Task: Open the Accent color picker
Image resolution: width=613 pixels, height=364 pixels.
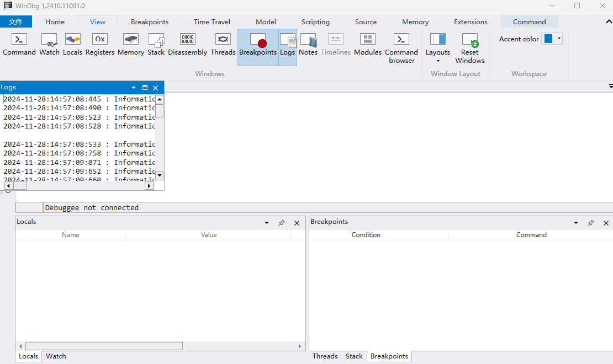Action: pyautogui.click(x=552, y=39)
